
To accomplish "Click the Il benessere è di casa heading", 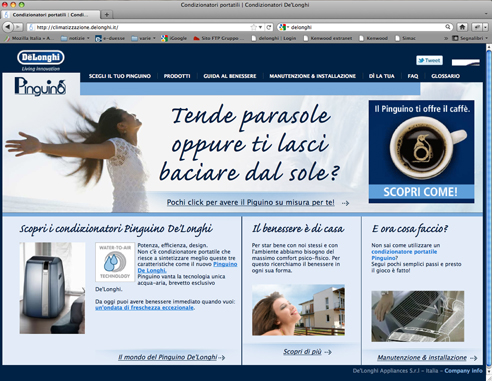I will [298, 229].
